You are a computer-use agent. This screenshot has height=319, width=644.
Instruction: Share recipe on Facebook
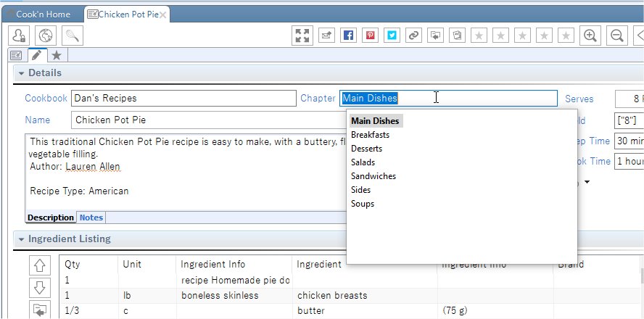click(x=347, y=35)
